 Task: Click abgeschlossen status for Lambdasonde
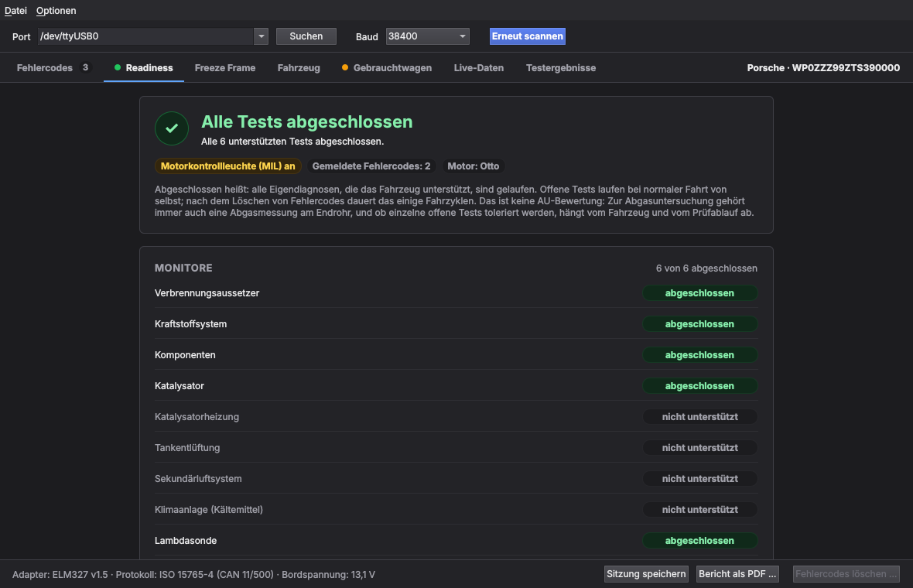click(700, 540)
